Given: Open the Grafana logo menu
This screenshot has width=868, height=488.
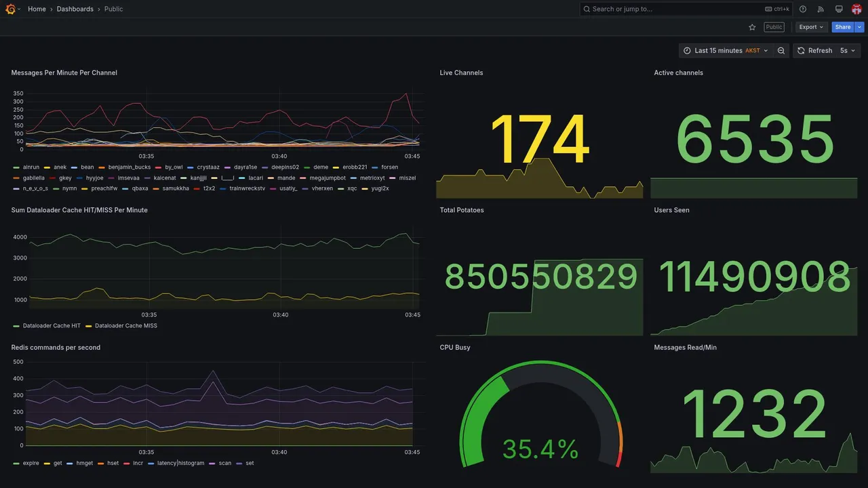Looking at the screenshot, I should [11, 9].
